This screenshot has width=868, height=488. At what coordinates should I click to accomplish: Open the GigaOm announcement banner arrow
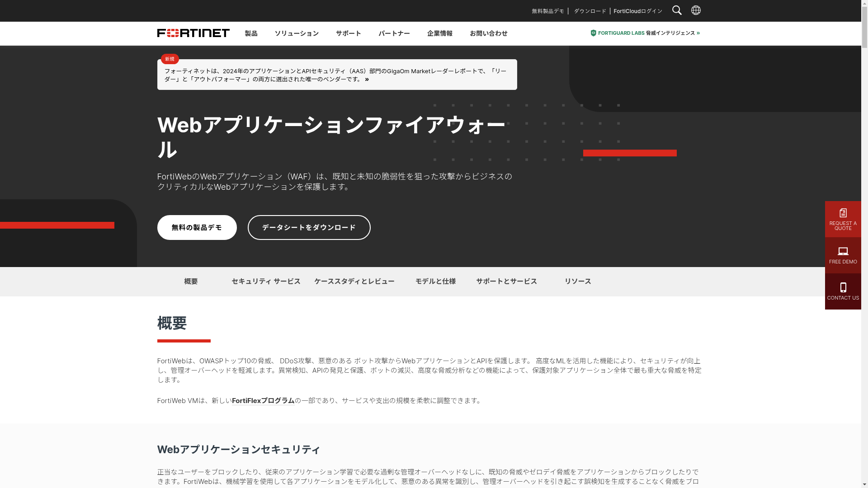pos(367,80)
